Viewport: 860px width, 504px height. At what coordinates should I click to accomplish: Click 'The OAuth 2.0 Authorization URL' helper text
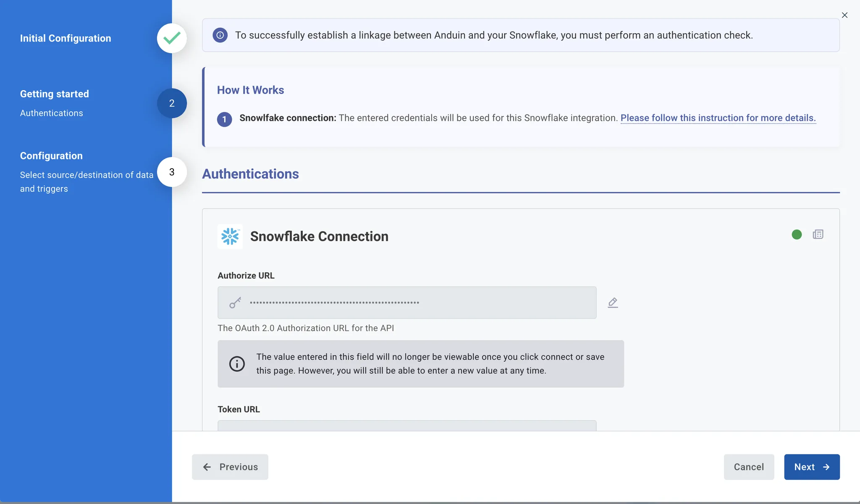[x=306, y=328]
